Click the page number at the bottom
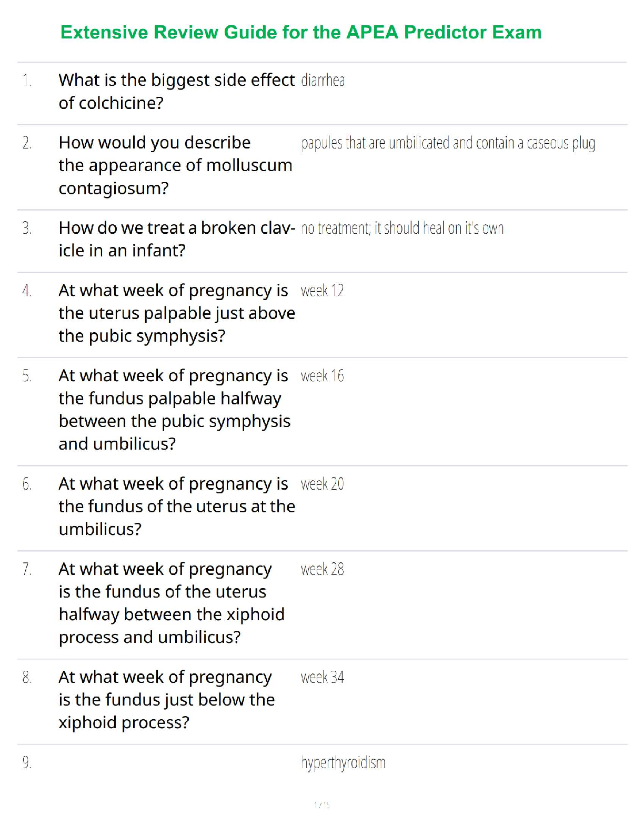 (321, 805)
